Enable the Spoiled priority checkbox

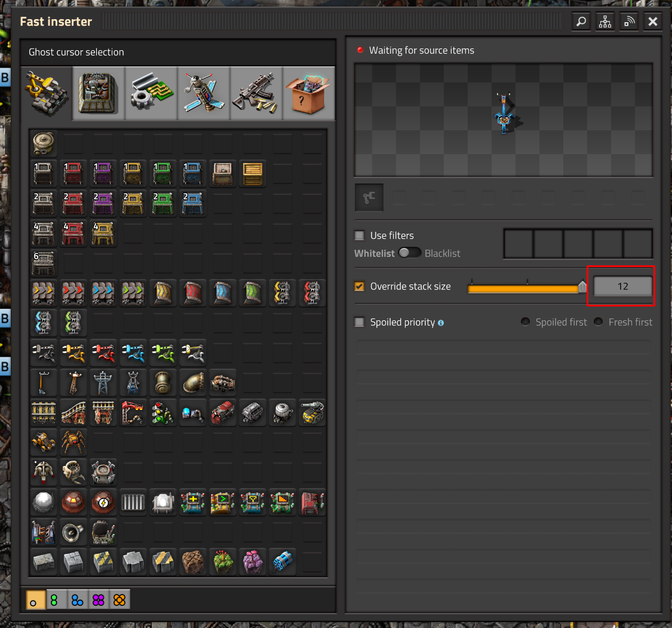pos(359,322)
